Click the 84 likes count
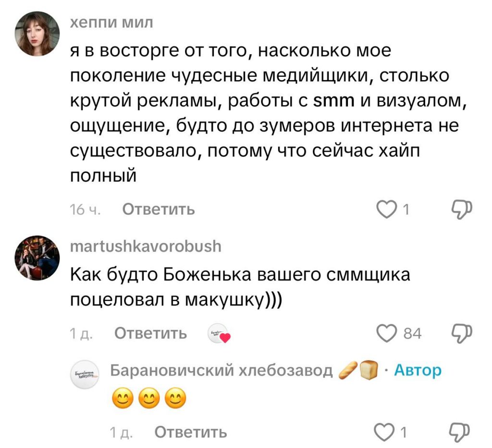 pos(412,333)
